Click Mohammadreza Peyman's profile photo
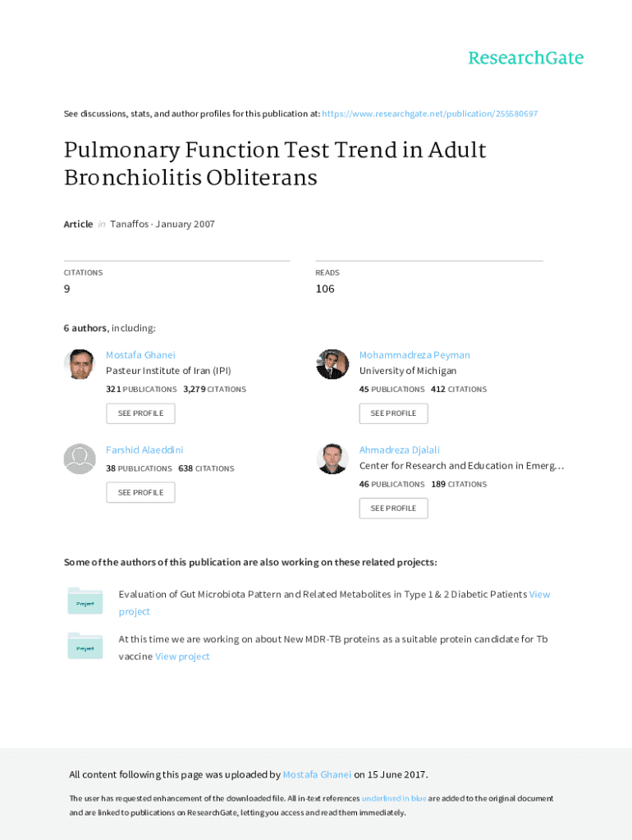This screenshot has height=840, width=632. click(x=332, y=364)
